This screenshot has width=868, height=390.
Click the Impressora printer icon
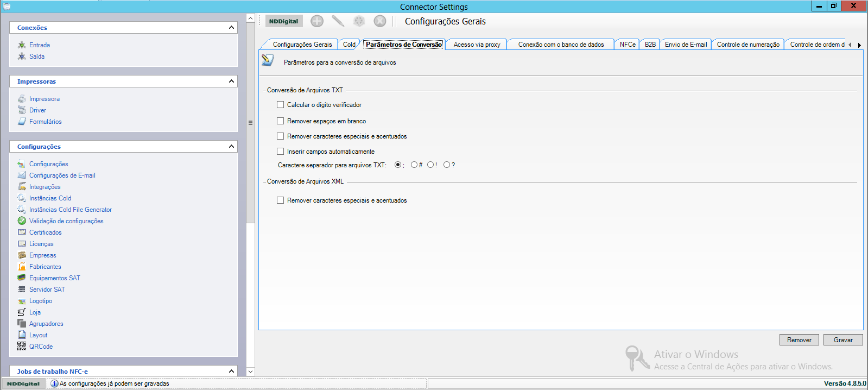tap(22, 99)
